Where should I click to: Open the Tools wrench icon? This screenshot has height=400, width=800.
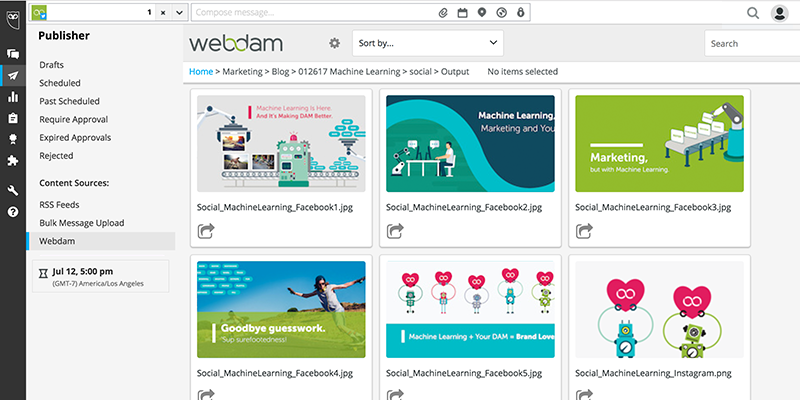click(13, 190)
